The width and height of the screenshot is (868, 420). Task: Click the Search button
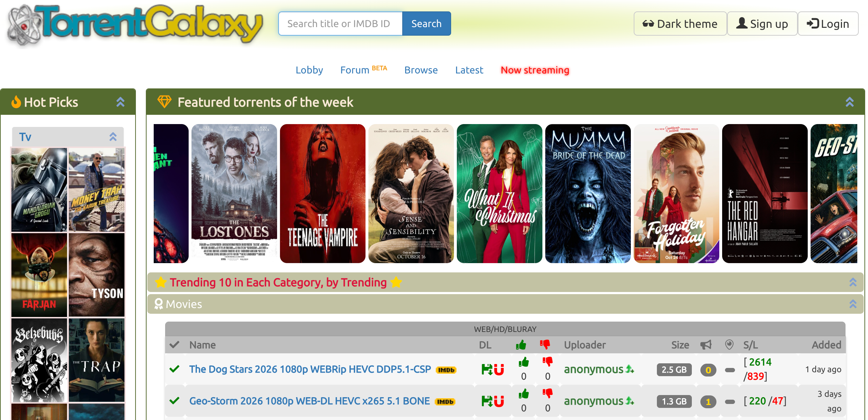pos(427,24)
